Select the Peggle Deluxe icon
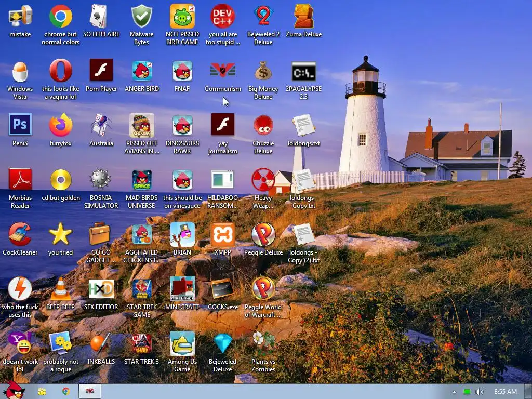 pyautogui.click(x=263, y=234)
